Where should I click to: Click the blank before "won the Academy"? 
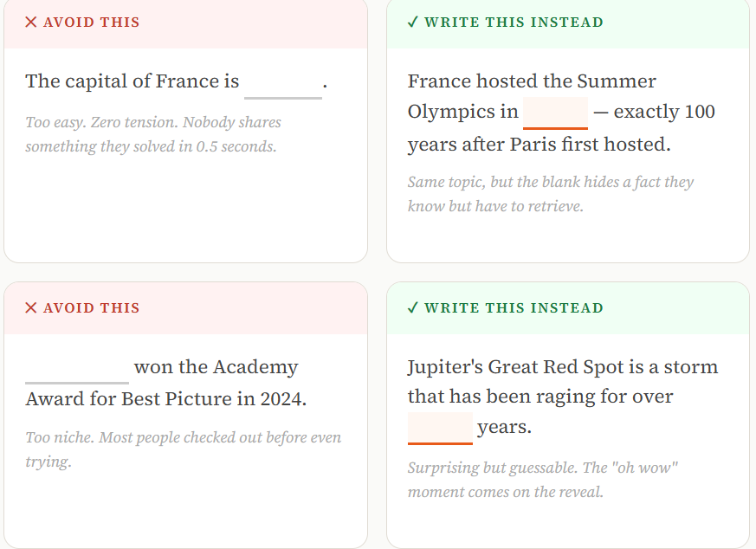point(77,369)
